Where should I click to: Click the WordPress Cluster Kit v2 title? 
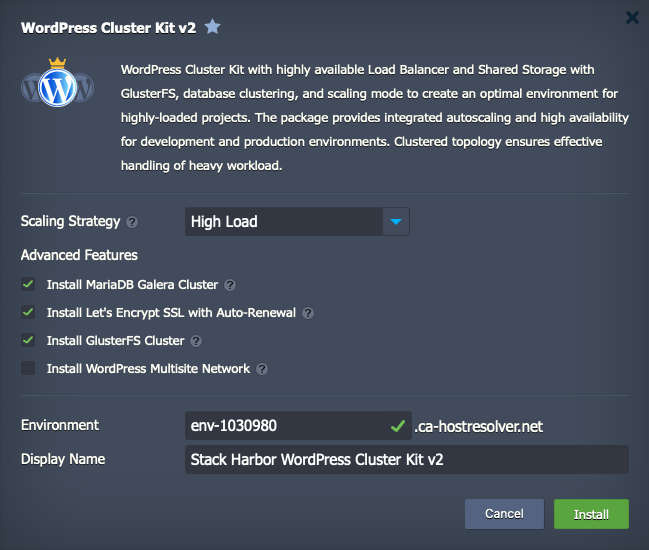click(108, 28)
